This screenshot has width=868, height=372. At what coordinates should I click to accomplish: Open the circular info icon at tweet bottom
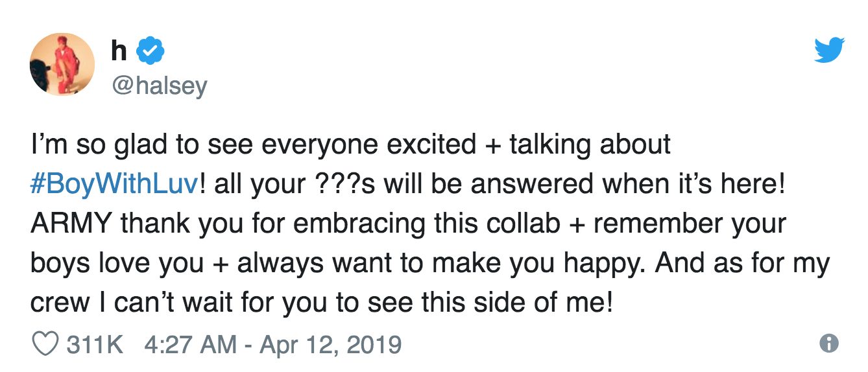click(x=828, y=343)
